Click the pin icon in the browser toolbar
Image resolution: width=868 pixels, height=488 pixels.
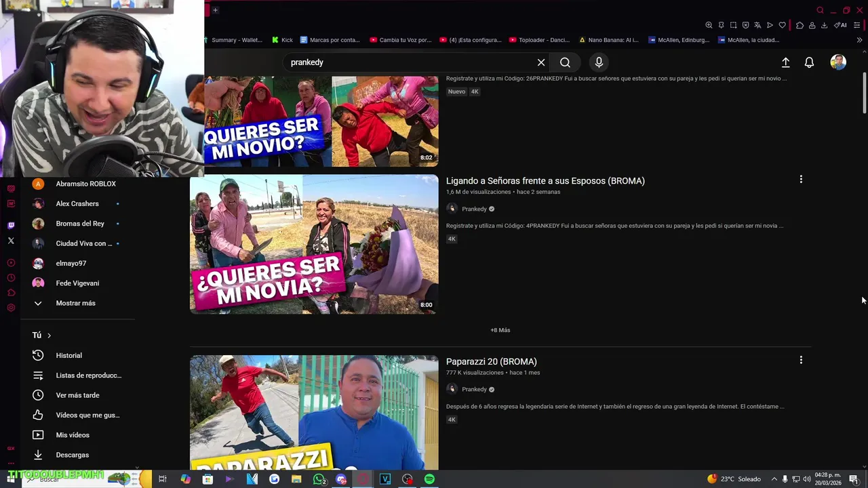pyautogui.click(x=721, y=25)
